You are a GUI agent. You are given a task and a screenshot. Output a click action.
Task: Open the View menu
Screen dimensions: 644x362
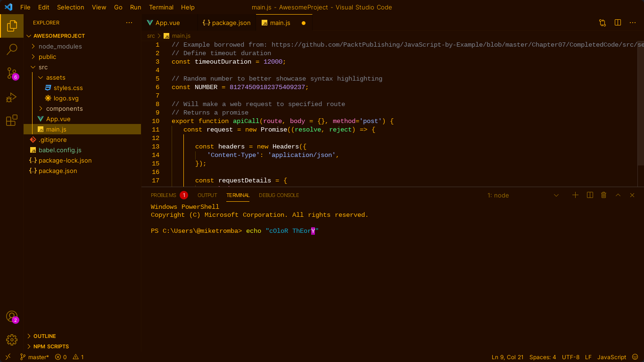(x=99, y=7)
